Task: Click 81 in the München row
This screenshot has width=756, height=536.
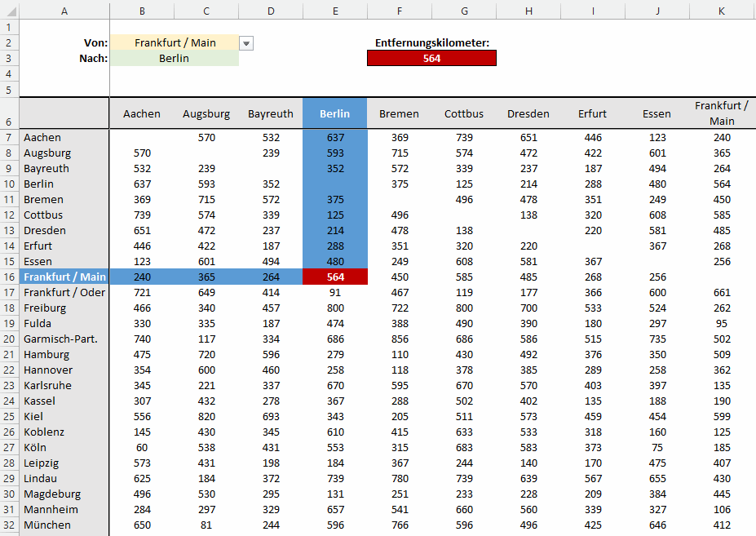Action: (x=206, y=525)
